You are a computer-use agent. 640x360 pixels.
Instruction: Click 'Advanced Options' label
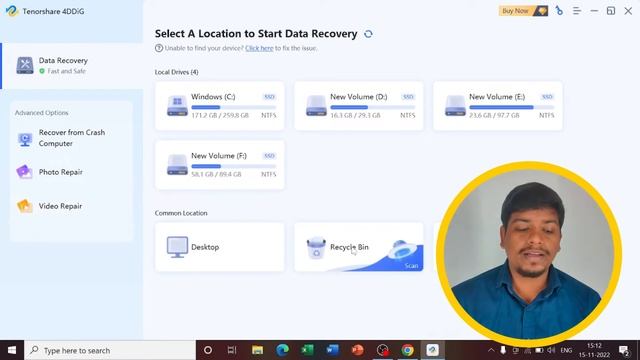(x=42, y=113)
